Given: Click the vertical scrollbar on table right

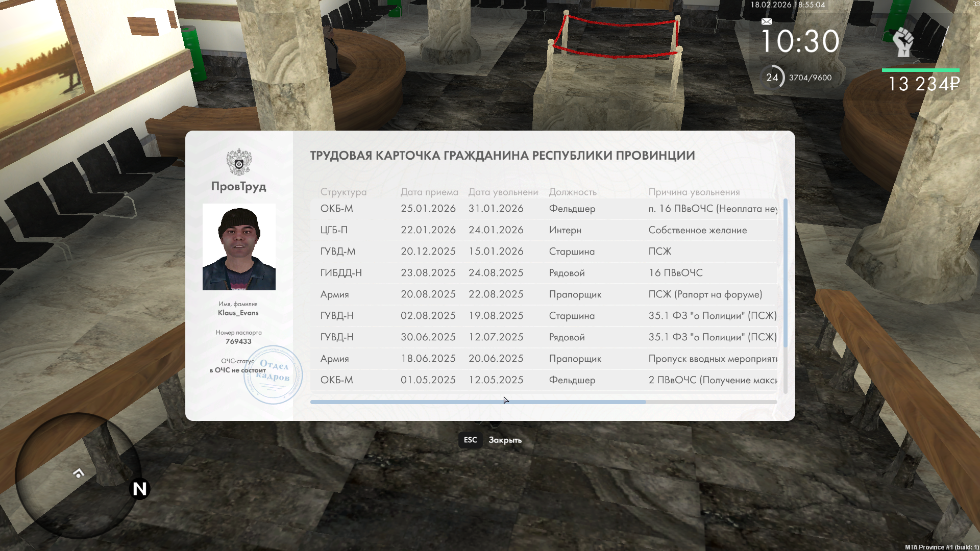Looking at the screenshot, I should click(x=785, y=273).
